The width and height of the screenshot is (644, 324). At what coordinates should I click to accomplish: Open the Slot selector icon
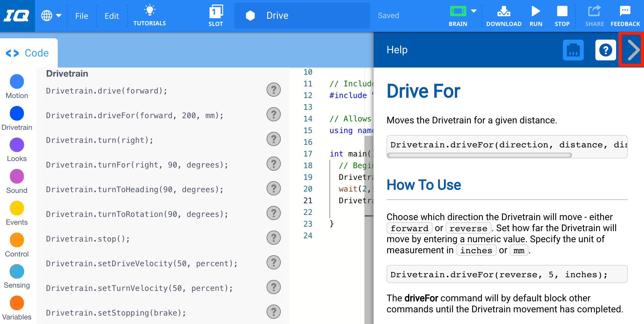pyautogui.click(x=216, y=13)
